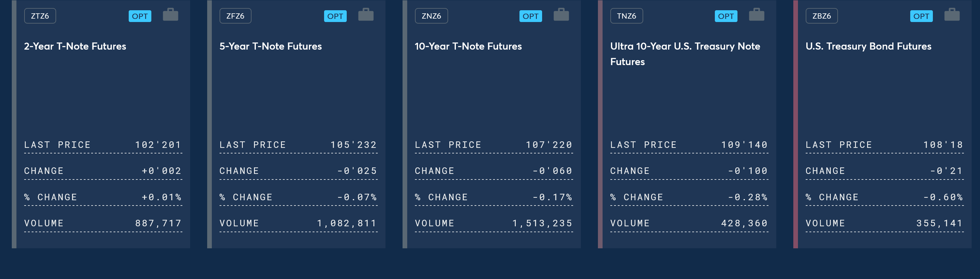980x279 pixels.
Task: Click the briefcase icon on Ultra 10-Year card
Action: tap(757, 15)
